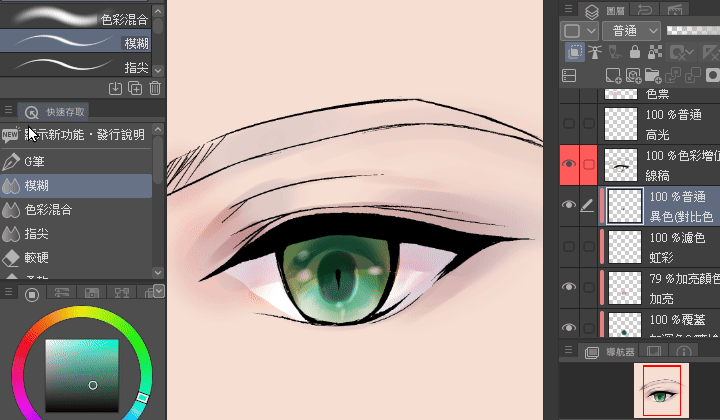Open the color panel menu icon
This screenshot has width=720, height=420.
coord(8,292)
